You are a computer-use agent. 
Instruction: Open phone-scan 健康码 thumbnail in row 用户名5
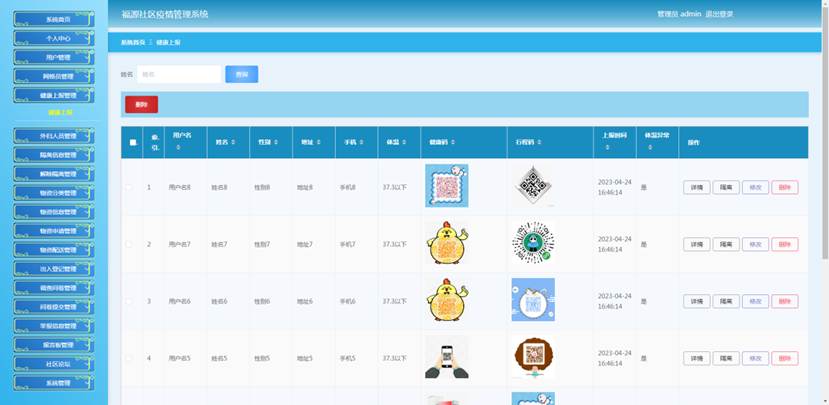click(447, 357)
